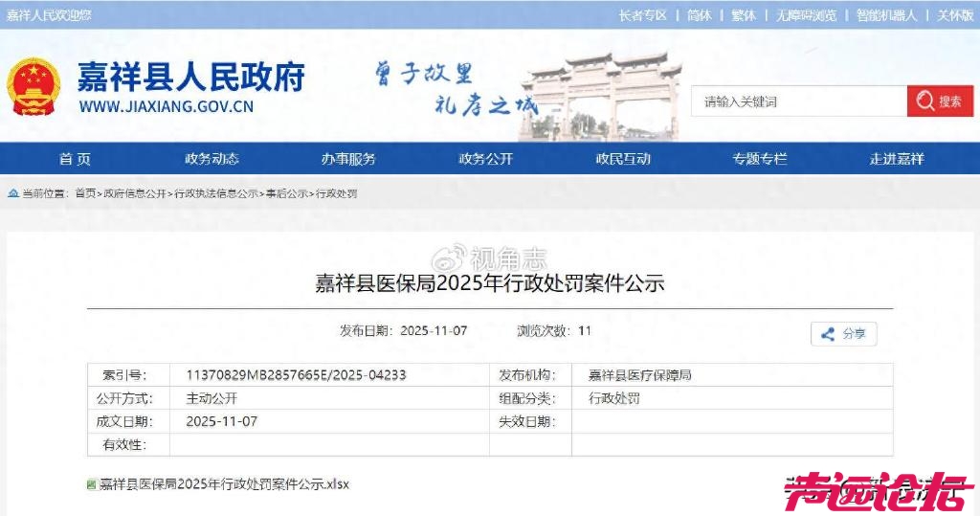This screenshot has height=516, width=980.
Task: Click 2025-11-07 value in 成文日期 row
Action: [x=222, y=421]
